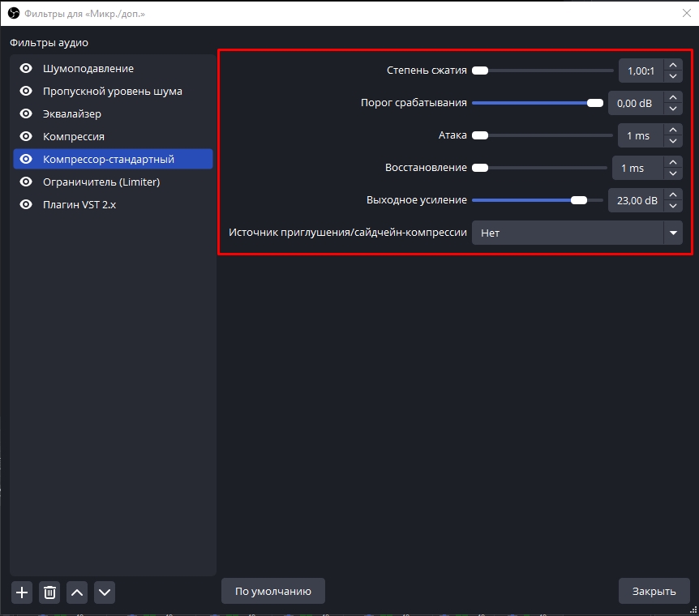Screen dimensions: 699x616
Task: Select Пропускной уровень шума filter row
Action: (114, 91)
